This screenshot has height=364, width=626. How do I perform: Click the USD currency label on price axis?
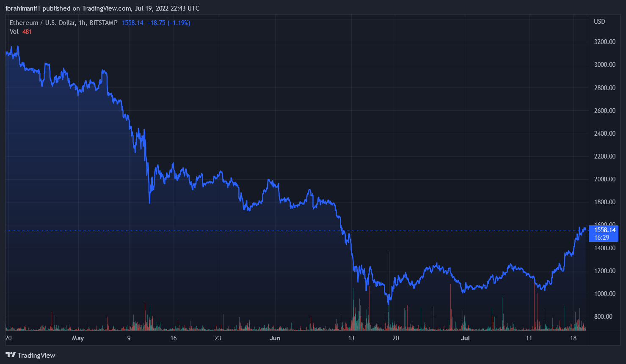pyautogui.click(x=599, y=21)
